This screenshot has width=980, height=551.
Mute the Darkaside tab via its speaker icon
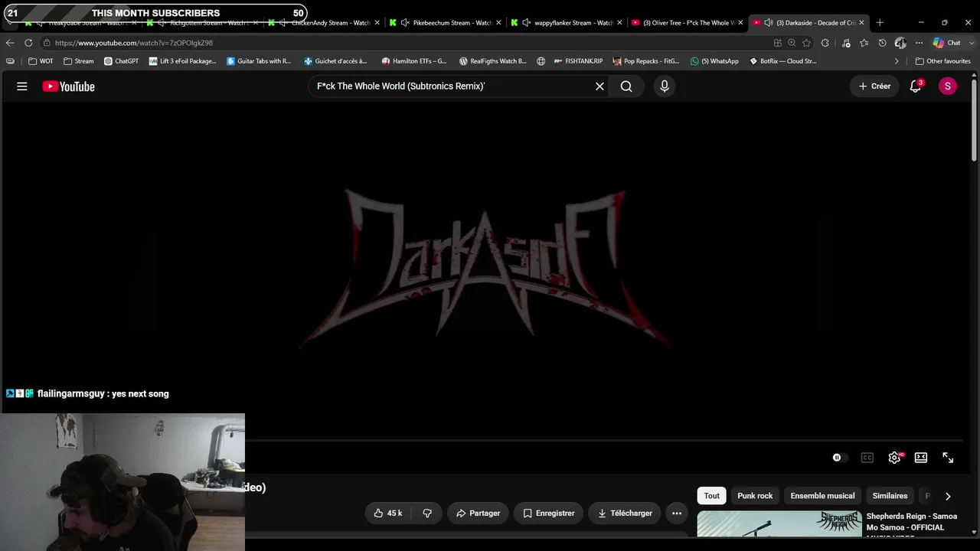click(x=768, y=23)
